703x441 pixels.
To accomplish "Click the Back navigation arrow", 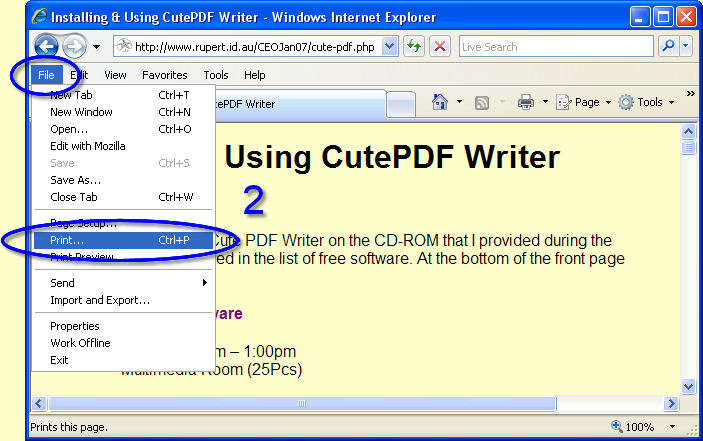I will pos(47,46).
